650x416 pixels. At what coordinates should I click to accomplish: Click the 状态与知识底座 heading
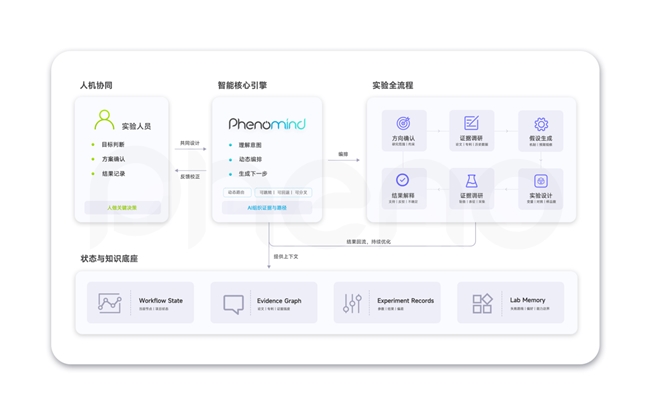click(109, 259)
